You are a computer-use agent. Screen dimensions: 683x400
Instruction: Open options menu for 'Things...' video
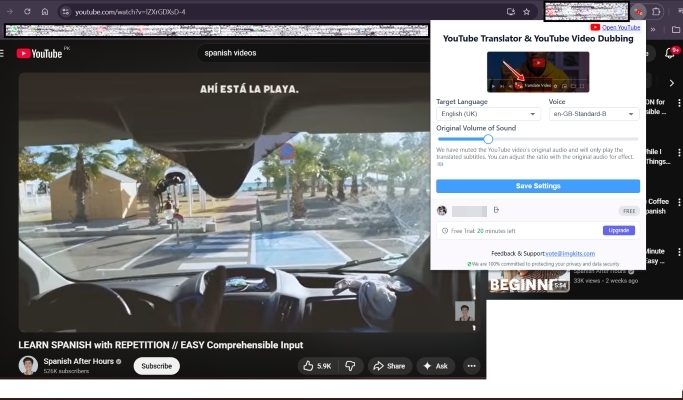coord(679,153)
